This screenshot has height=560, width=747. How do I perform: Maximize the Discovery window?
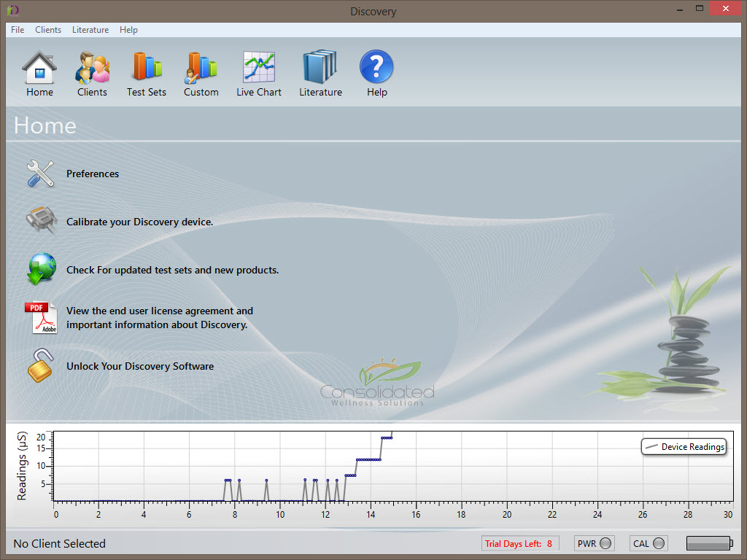coord(700,9)
